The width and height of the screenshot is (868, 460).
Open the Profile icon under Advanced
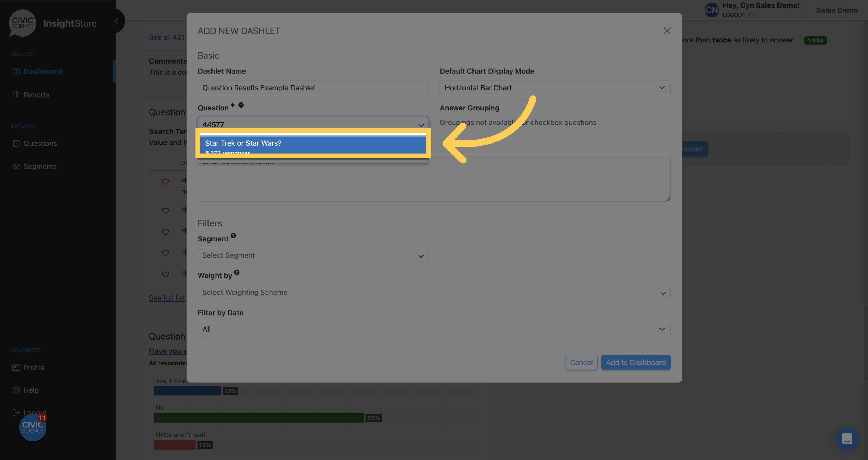click(x=16, y=367)
